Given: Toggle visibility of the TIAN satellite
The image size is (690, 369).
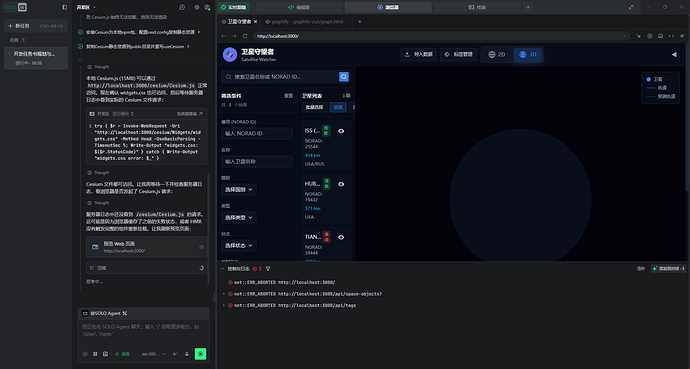Looking at the screenshot, I should point(341,237).
